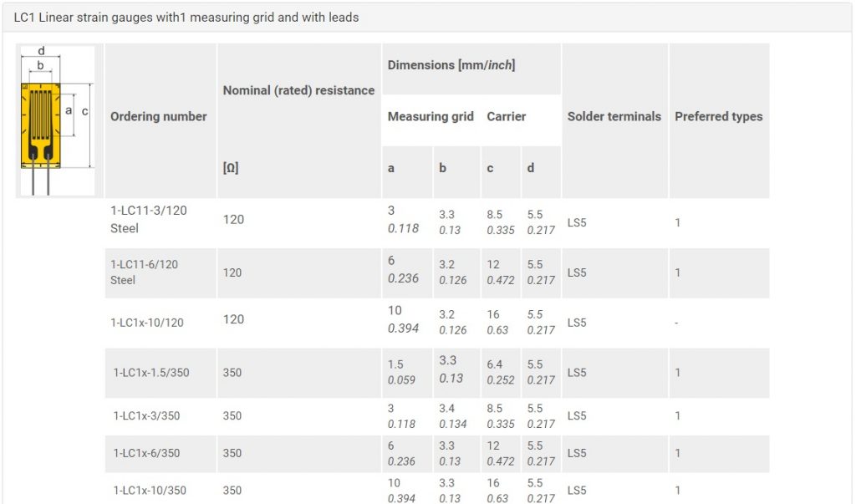Click the Carrier subheader
This screenshot has height=504, width=856.
(x=507, y=116)
